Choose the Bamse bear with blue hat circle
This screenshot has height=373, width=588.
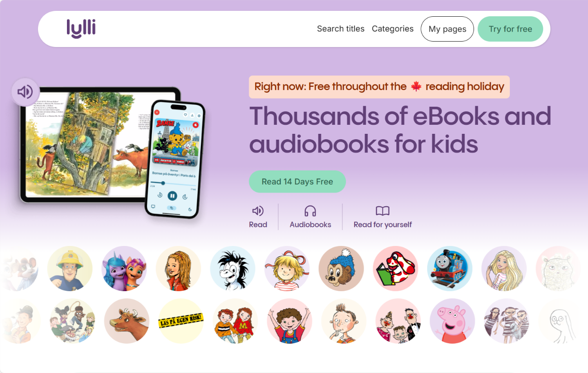click(341, 269)
